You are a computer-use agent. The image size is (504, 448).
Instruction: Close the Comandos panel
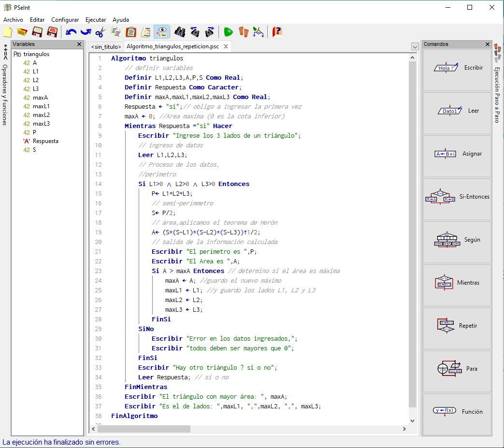click(488, 44)
